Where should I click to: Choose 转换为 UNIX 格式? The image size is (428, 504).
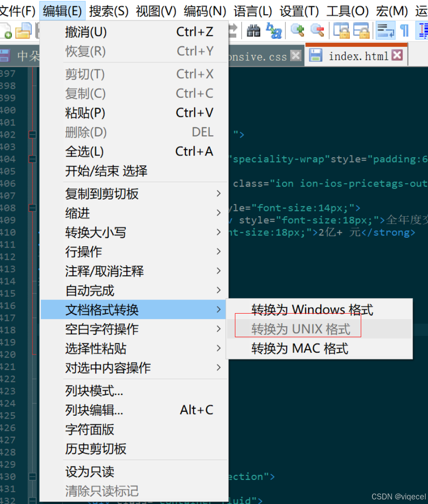tap(319, 329)
